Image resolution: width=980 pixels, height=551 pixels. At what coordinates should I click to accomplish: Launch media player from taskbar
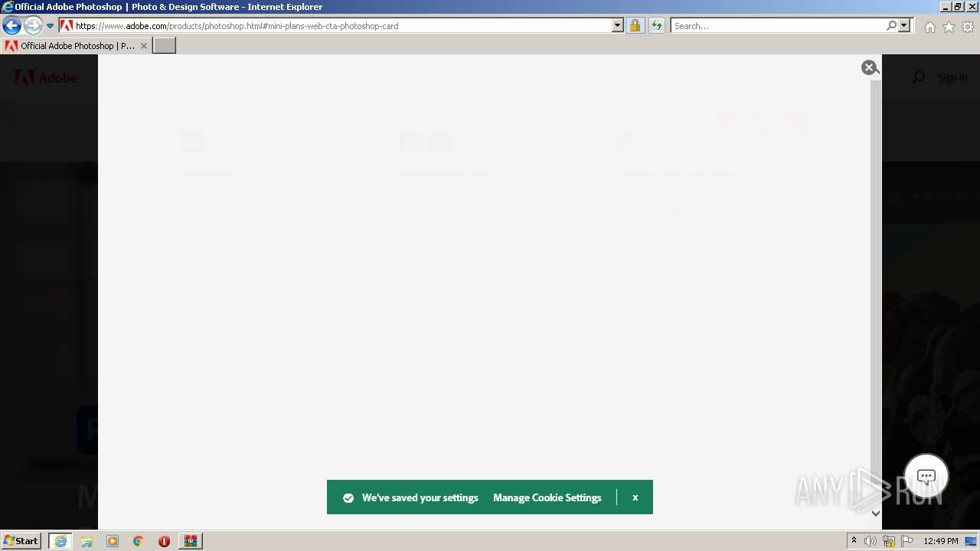pos(113,541)
